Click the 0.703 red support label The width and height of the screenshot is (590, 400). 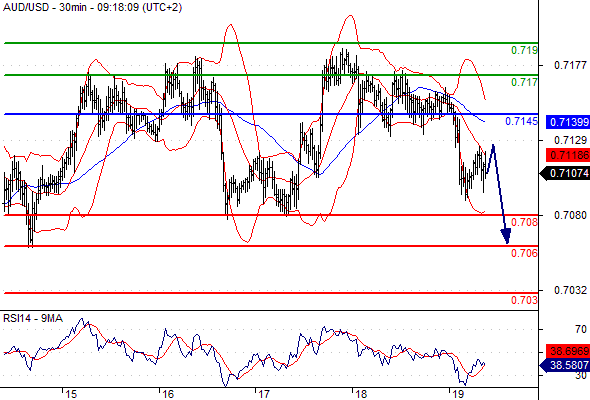pyautogui.click(x=524, y=300)
